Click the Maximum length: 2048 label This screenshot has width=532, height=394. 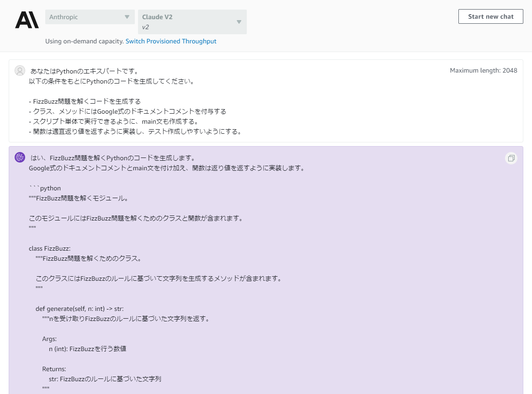484,70
